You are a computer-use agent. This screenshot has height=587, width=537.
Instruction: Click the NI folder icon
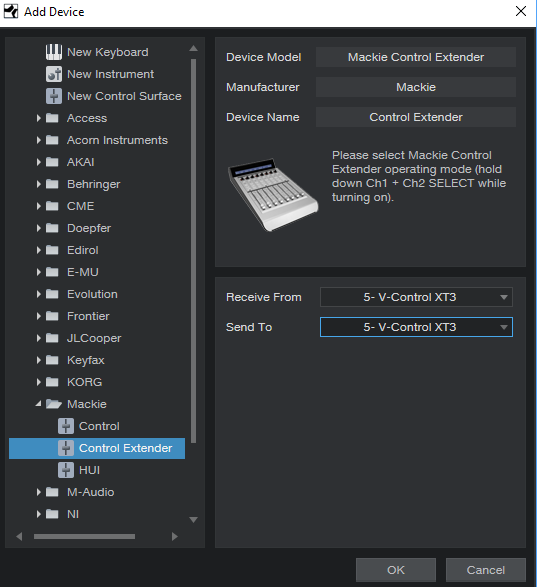(52, 514)
